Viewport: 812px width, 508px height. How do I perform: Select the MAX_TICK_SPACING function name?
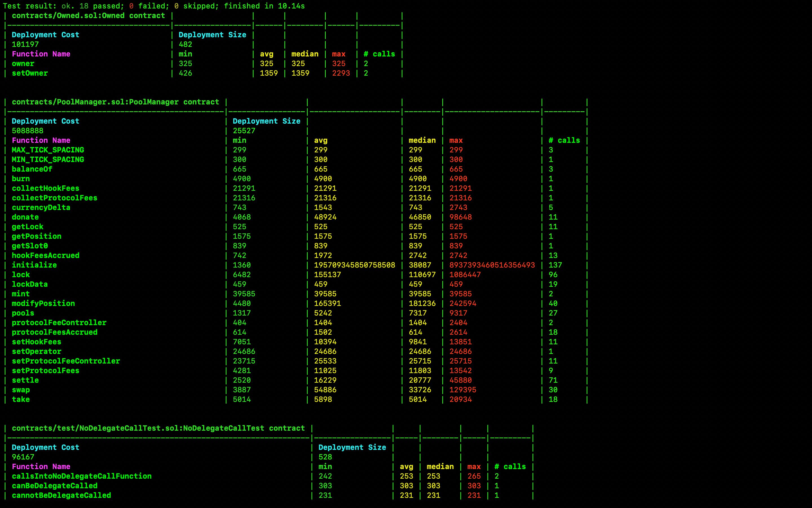point(48,150)
